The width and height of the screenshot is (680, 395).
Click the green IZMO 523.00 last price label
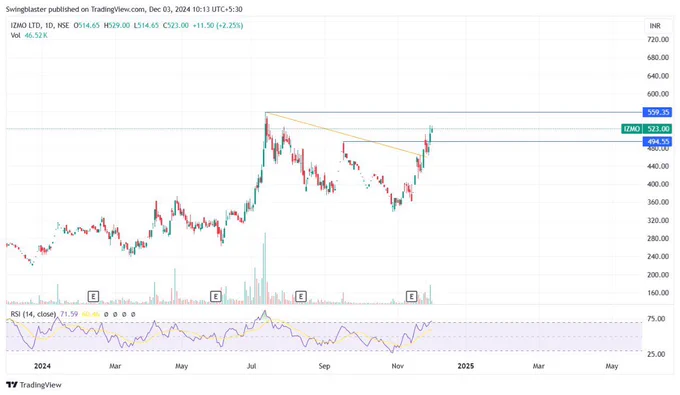click(647, 129)
